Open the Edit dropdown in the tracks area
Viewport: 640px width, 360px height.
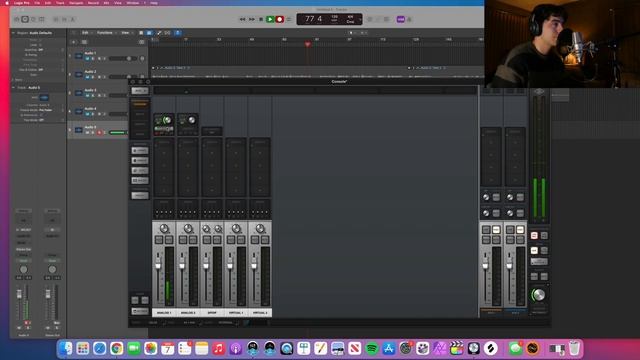pos(86,33)
